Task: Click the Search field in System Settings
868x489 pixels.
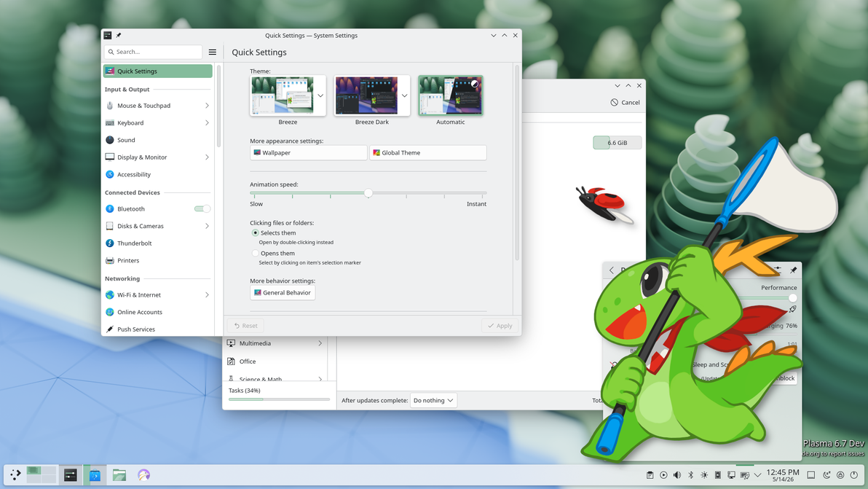Action: (x=154, y=52)
